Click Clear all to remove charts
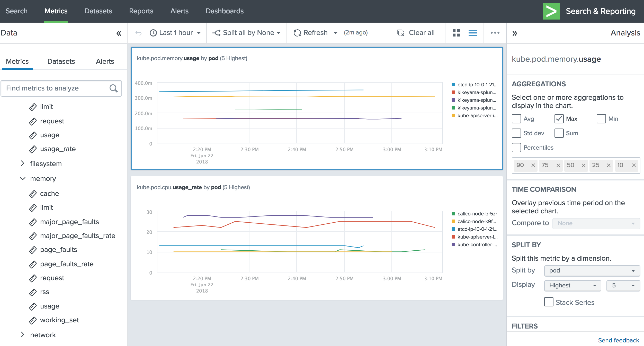 tap(416, 32)
